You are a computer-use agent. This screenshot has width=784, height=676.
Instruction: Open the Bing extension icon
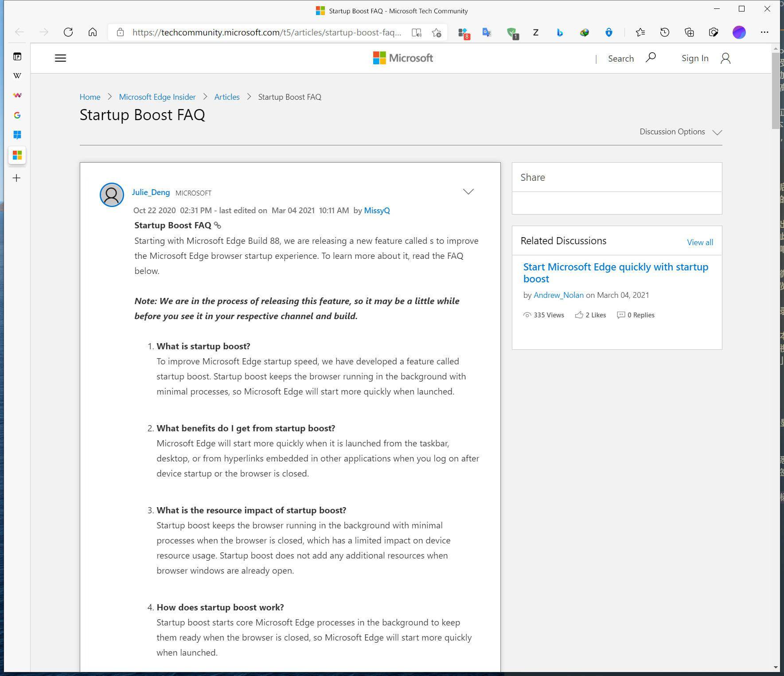560,32
